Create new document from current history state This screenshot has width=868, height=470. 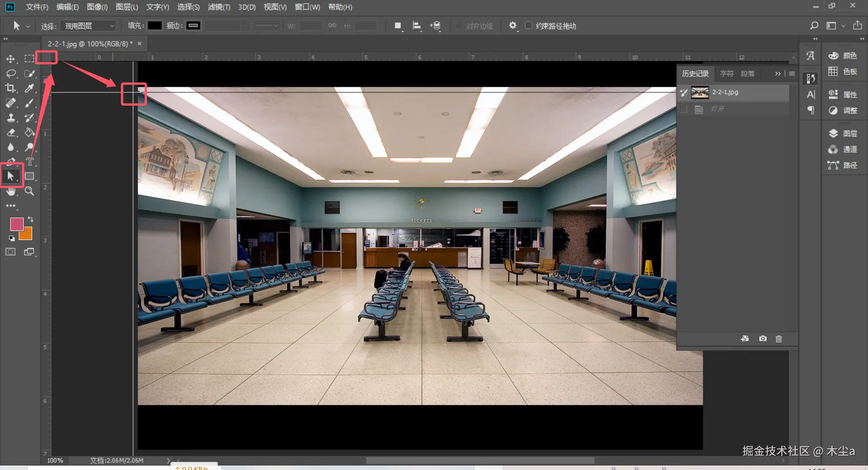point(745,338)
